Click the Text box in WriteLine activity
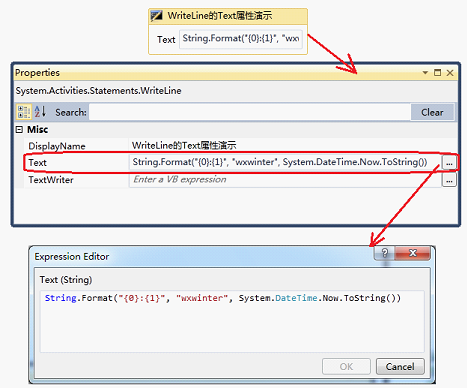Image resolution: width=467 pixels, height=388 pixels. [x=241, y=39]
